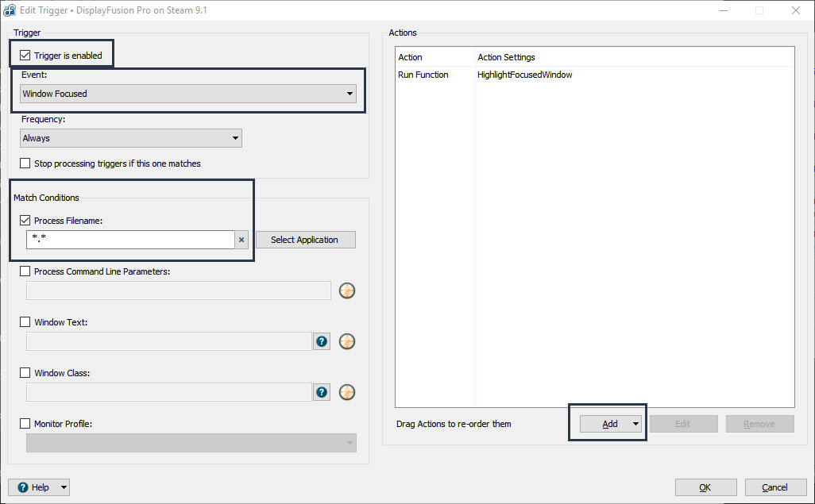815x504 pixels.
Task: Select the Run Function action row
Action: click(423, 75)
